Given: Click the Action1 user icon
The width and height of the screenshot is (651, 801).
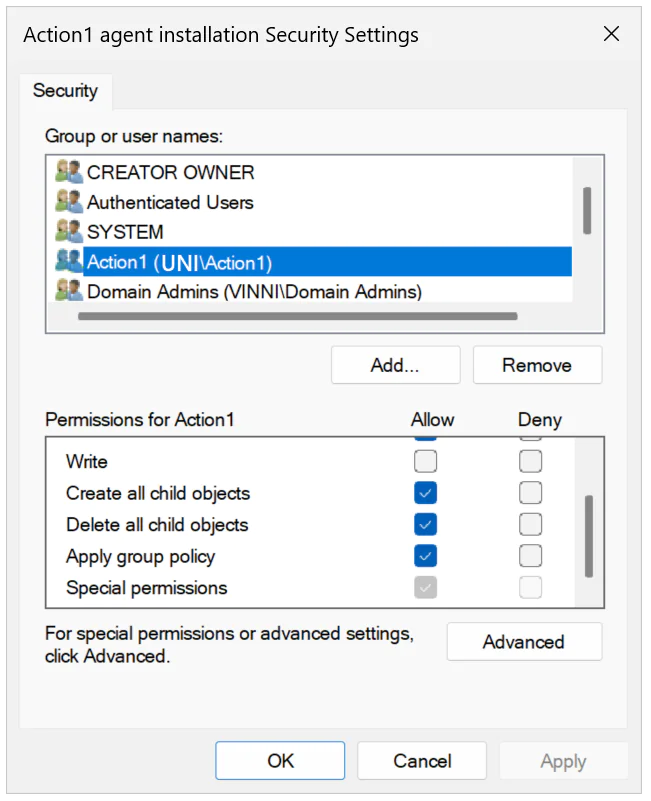Looking at the screenshot, I should [x=68, y=261].
